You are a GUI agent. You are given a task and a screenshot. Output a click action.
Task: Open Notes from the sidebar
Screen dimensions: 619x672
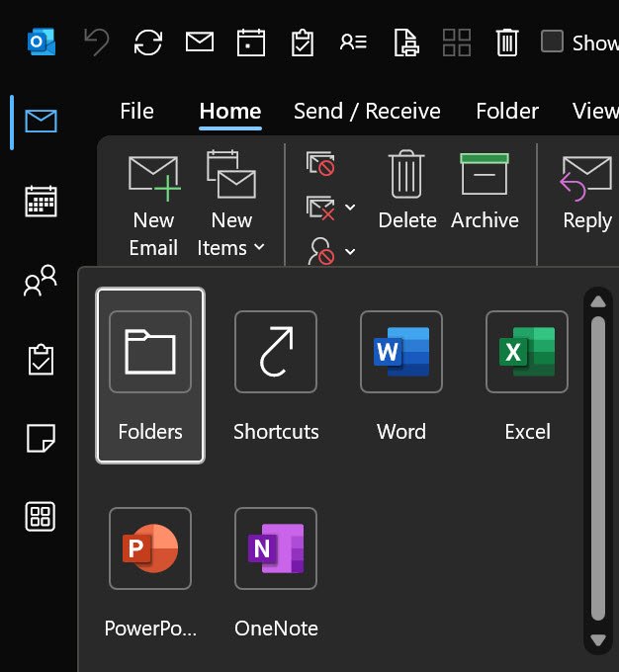tap(41, 438)
